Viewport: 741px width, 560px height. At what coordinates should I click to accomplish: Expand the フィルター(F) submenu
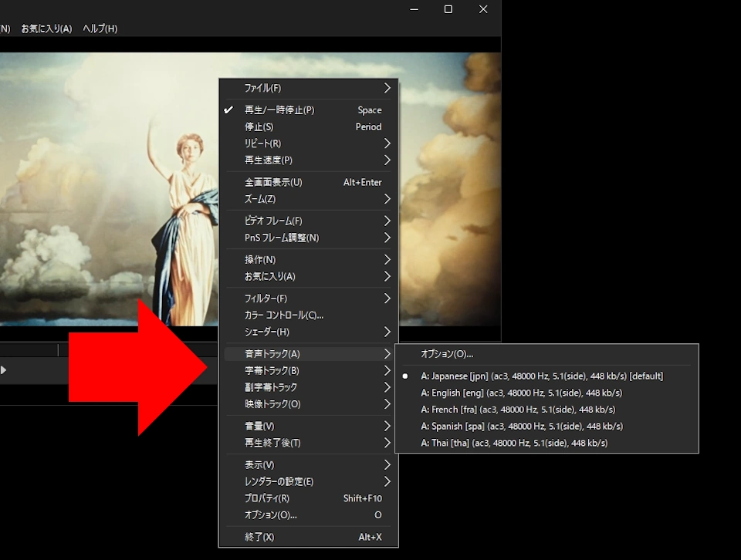click(x=309, y=299)
